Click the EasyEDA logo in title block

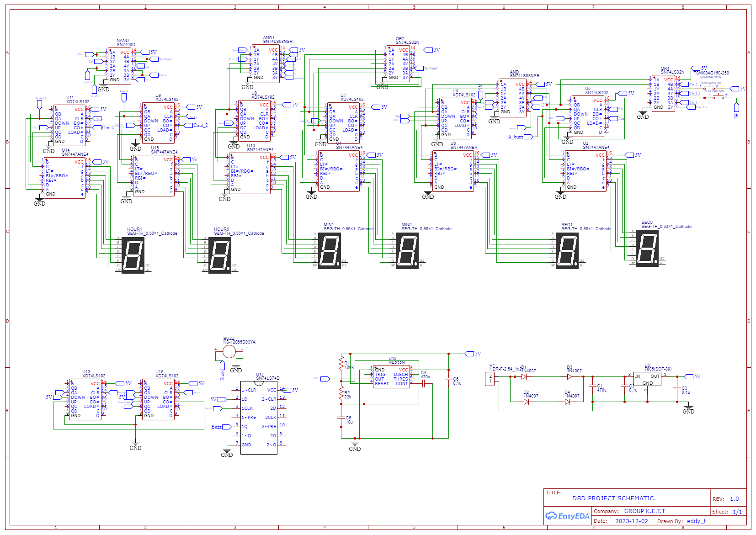point(567,516)
